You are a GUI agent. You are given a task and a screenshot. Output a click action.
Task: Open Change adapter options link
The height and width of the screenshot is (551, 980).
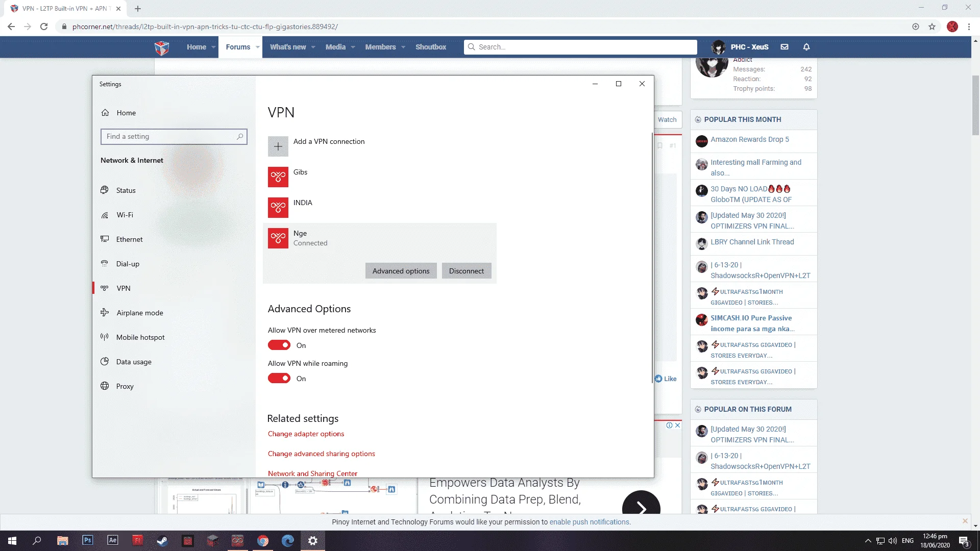306,434
